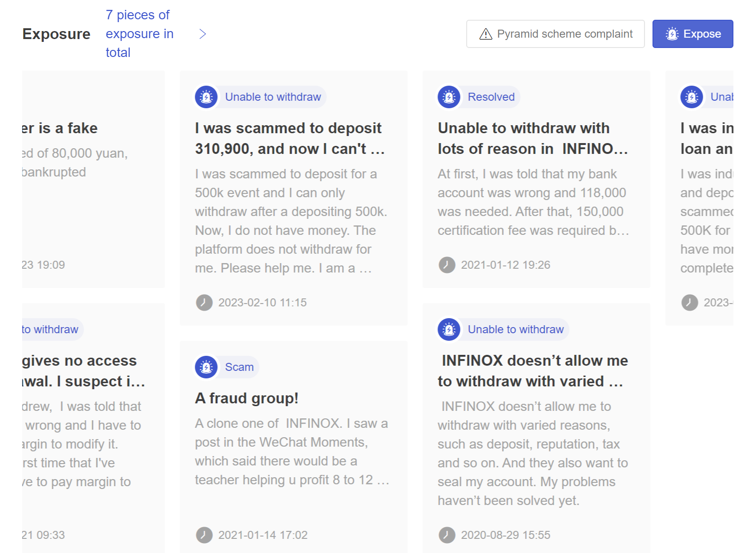756x553 pixels.
Task: Click the clock icon beside 2020-08-29 15:55
Action: click(x=447, y=535)
